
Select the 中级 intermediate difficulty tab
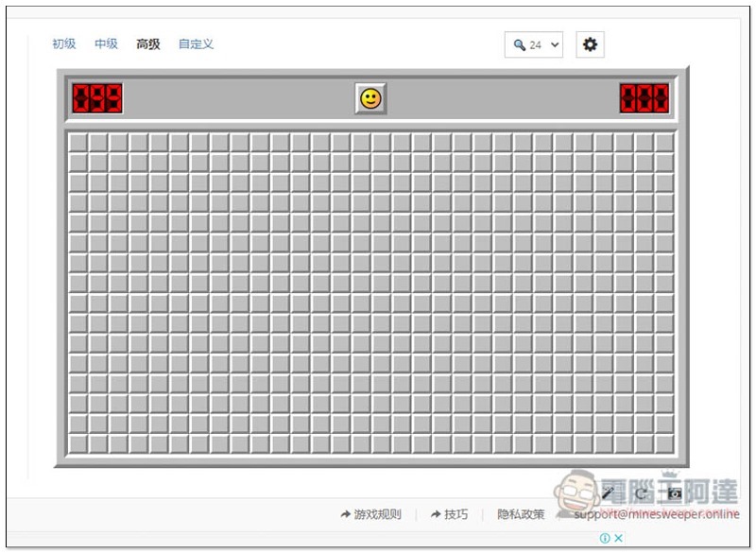[106, 43]
